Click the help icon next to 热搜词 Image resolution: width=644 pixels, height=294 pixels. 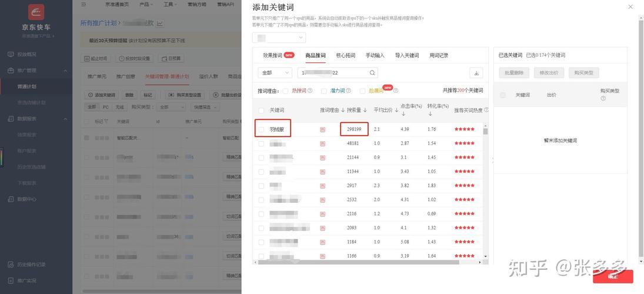(x=310, y=91)
